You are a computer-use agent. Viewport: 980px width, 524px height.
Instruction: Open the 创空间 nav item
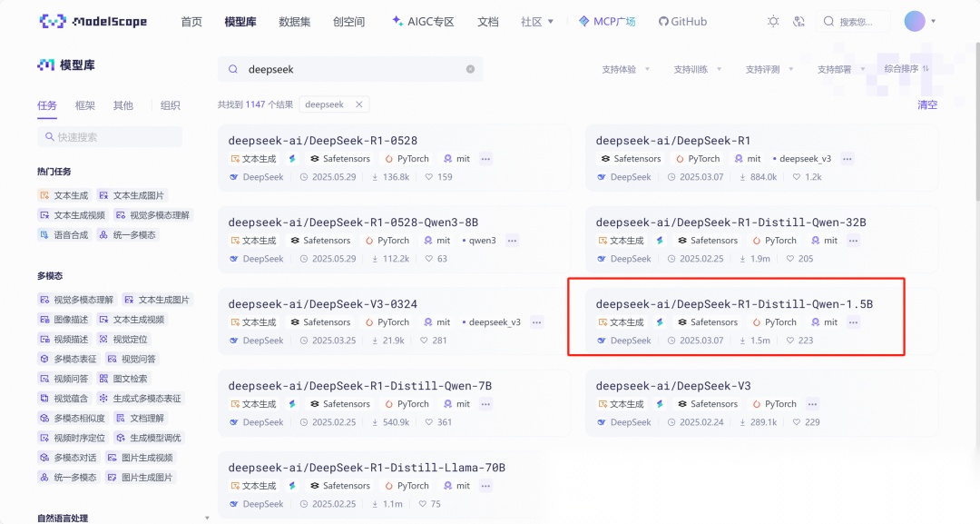(x=348, y=22)
